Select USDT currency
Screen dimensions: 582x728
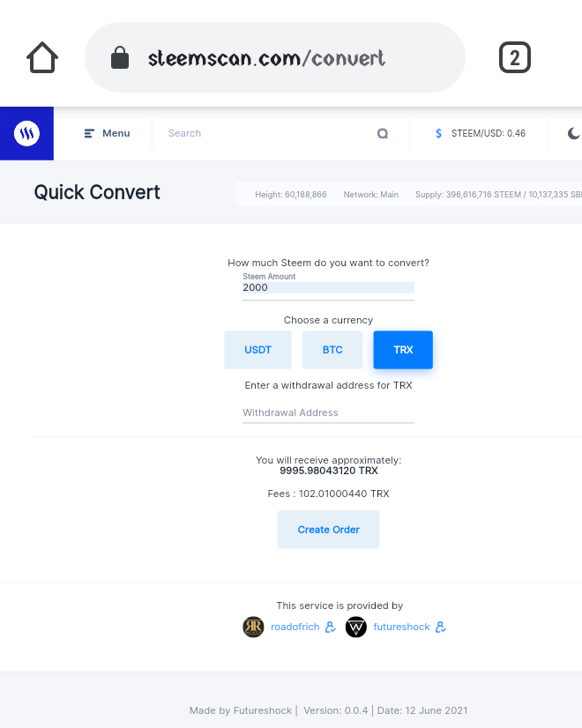coord(257,350)
